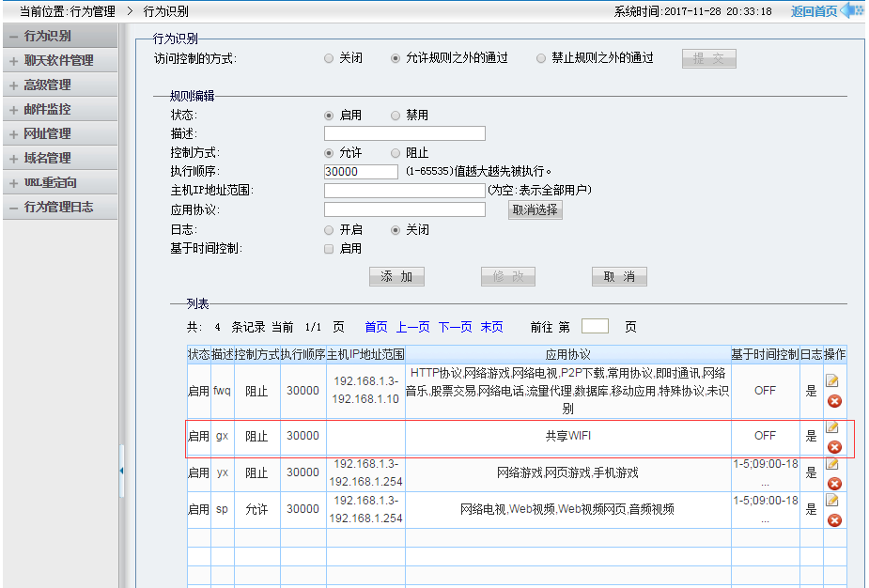Expand 网址管理 in the sidebar
This screenshot has height=588, width=869.
click(60, 133)
